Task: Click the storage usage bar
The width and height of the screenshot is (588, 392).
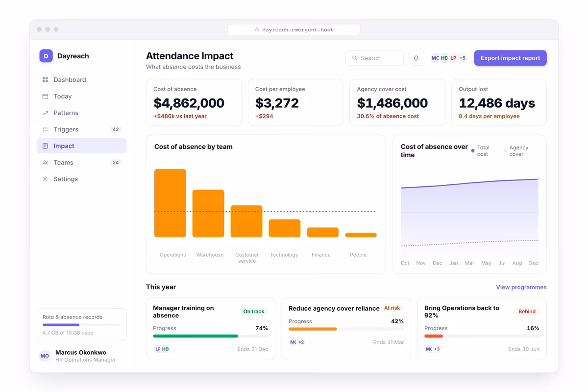Action: tap(82, 325)
